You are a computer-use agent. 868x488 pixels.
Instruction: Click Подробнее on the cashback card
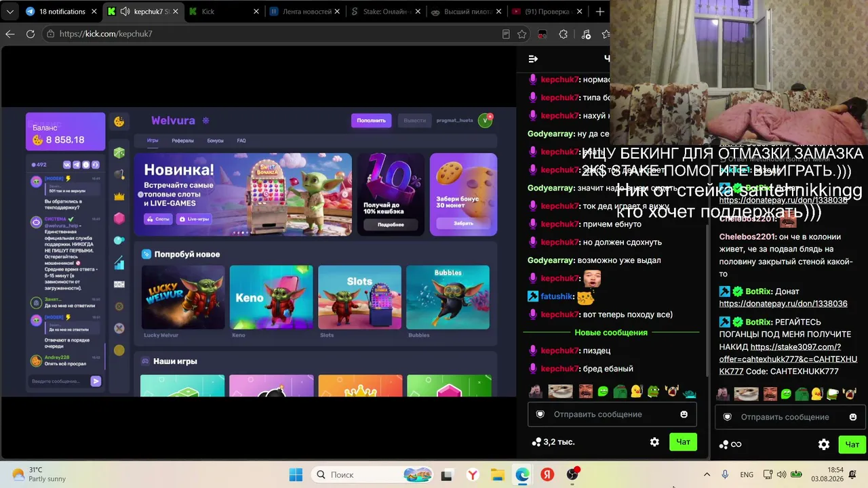pyautogui.click(x=391, y=224)
